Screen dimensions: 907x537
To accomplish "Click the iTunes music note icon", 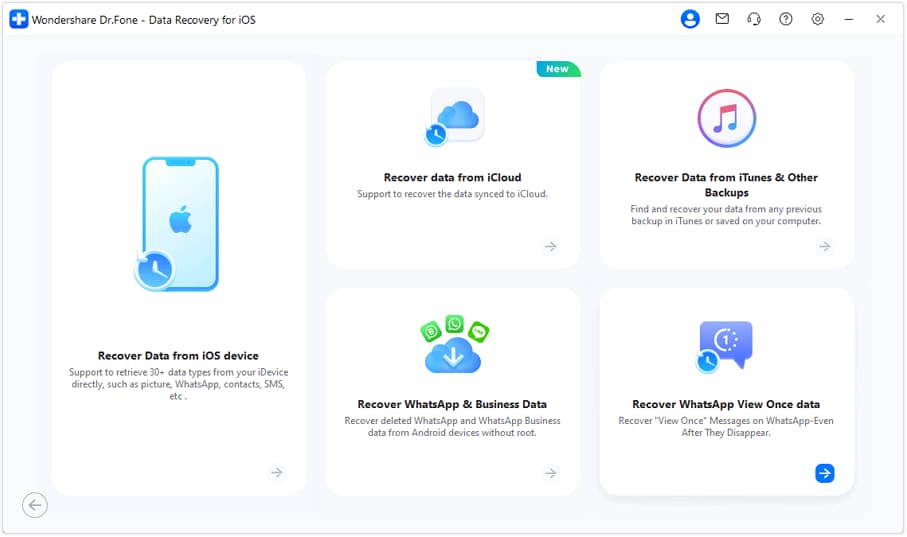I will coord(727,118).
